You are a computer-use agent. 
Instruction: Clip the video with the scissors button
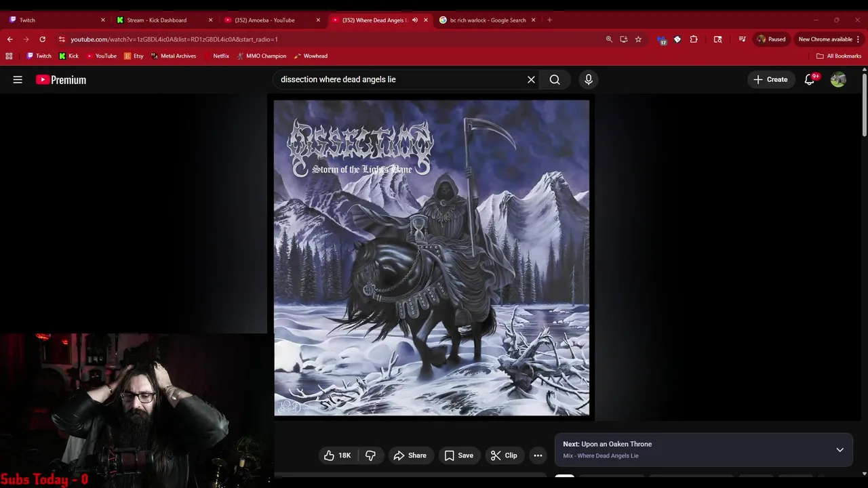tap(504, 455)
